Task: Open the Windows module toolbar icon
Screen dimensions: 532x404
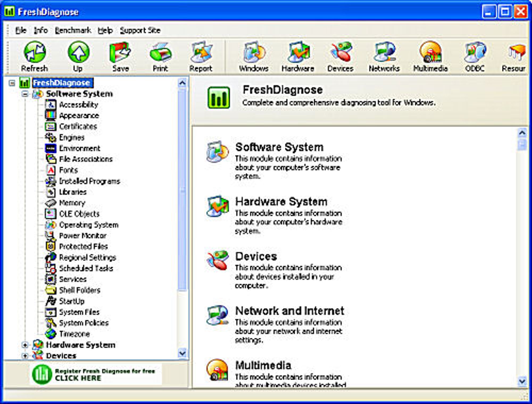Action: (254, 52)
